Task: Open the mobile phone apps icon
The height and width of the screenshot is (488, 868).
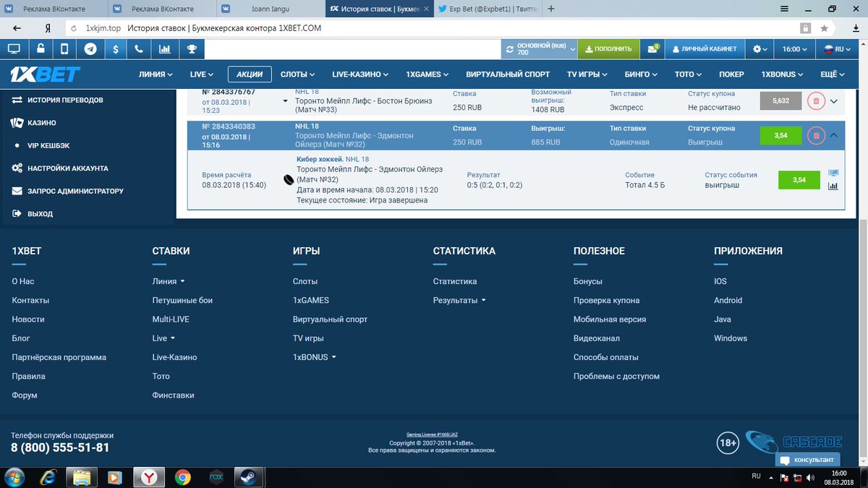Action: point(65,49)
